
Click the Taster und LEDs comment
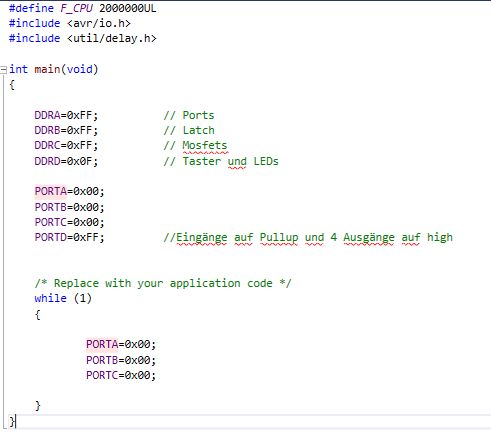coord(221,161)
